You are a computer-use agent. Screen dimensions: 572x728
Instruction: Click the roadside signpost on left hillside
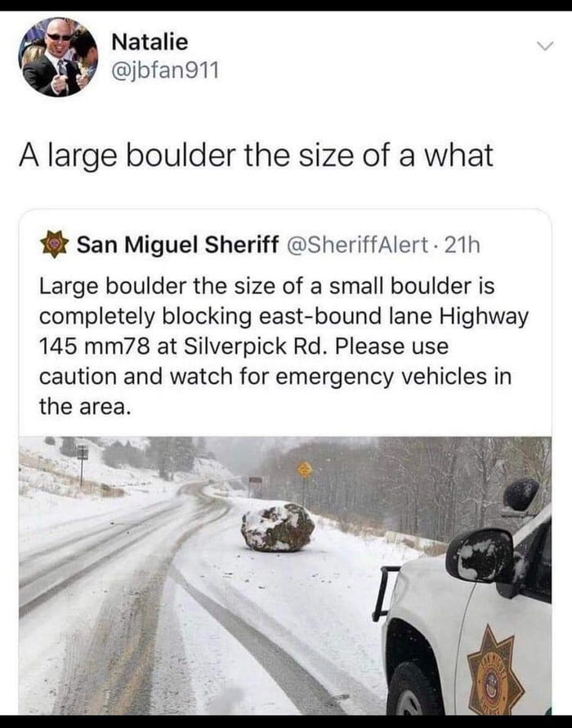(83, 464)
